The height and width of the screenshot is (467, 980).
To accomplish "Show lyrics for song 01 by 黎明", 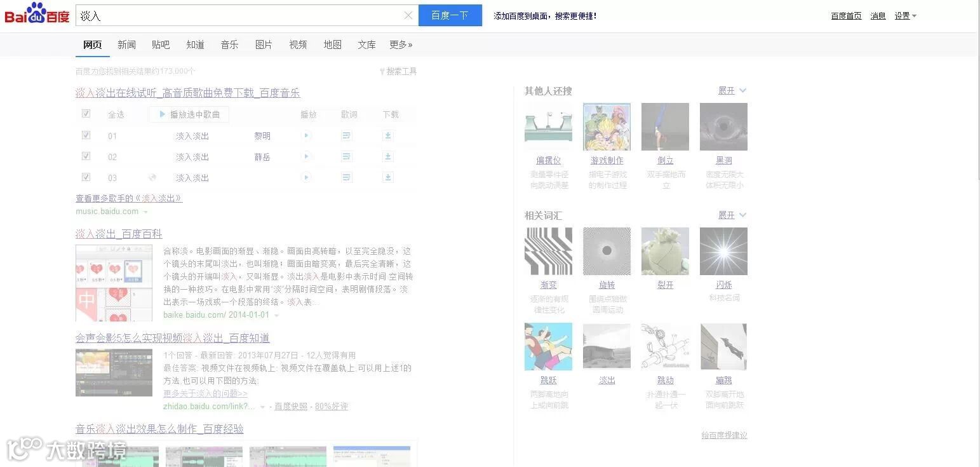I will click(347, 135).
